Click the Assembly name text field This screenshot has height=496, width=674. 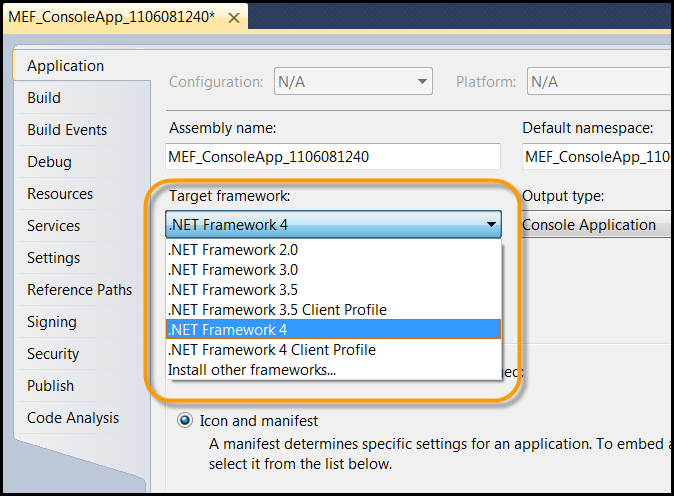[x=333, y=157]
